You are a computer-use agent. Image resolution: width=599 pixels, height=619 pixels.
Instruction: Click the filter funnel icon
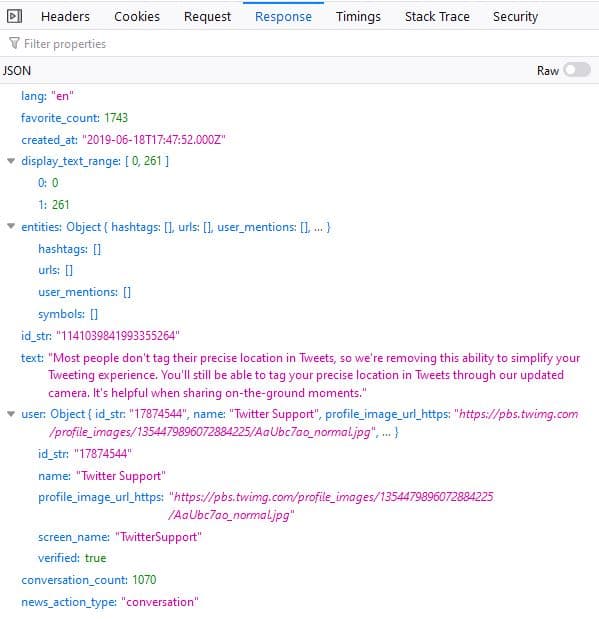[14, 43]
